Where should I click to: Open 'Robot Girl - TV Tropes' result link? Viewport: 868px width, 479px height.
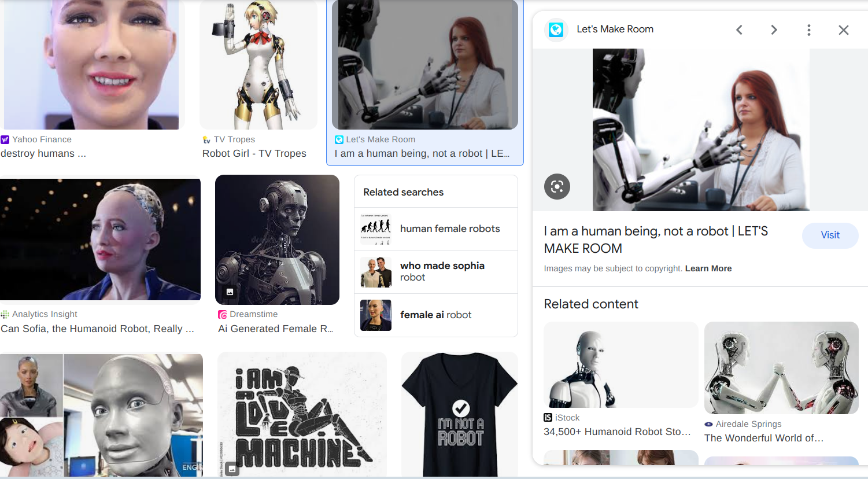click(254, 153)
